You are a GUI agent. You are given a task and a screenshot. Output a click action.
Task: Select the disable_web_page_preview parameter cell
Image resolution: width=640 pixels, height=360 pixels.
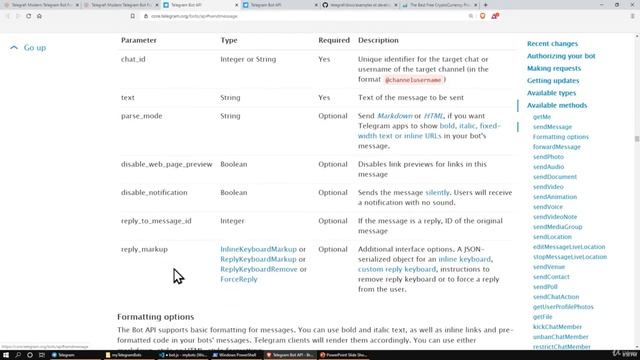(x=167, y=164)
